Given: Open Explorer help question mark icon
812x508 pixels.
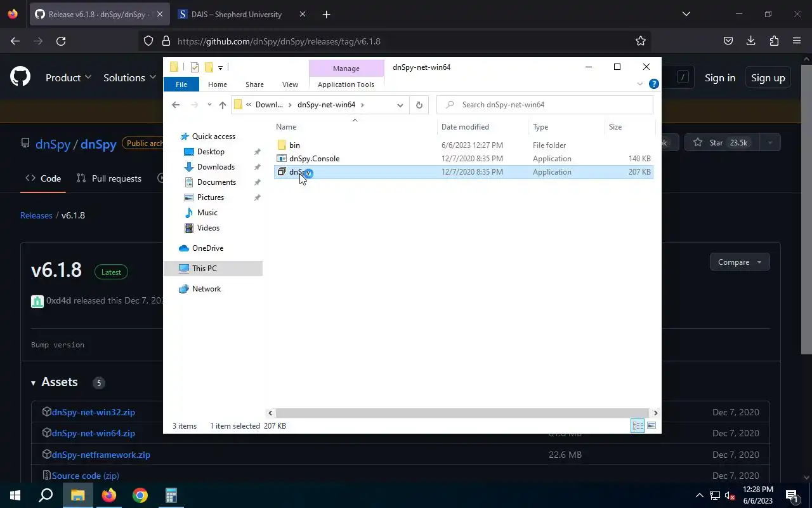Looking at the screenshot, I should [x=653, y=84].
